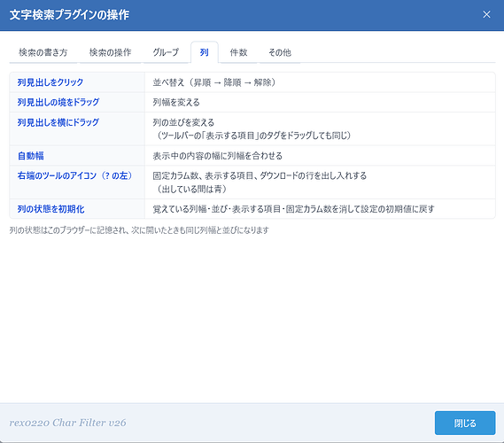Click the 列の並びを変える text

click(183, 122)
